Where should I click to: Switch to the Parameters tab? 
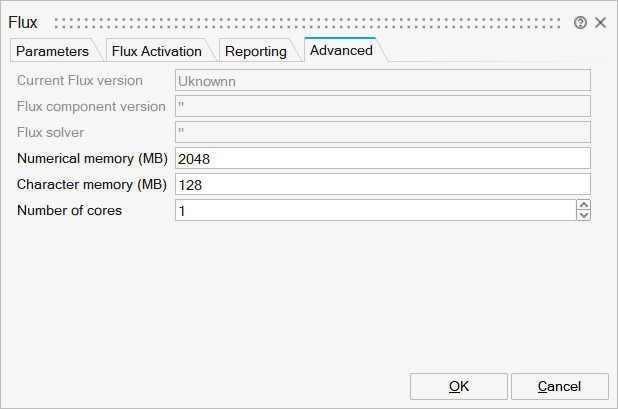53,51
